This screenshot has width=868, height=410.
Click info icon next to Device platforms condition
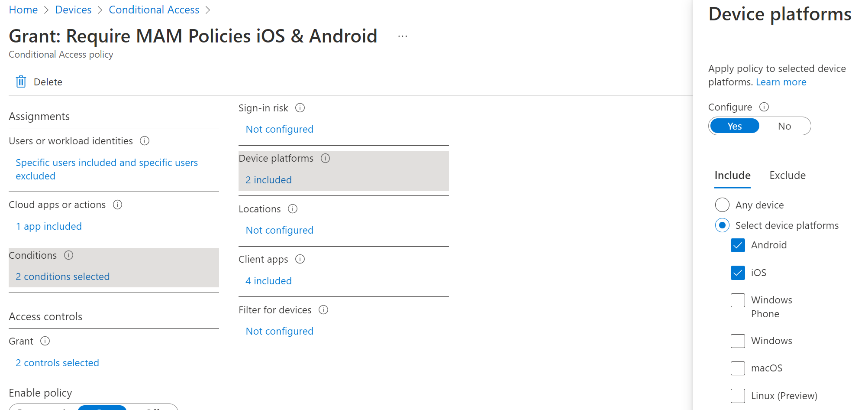point(325,158)
